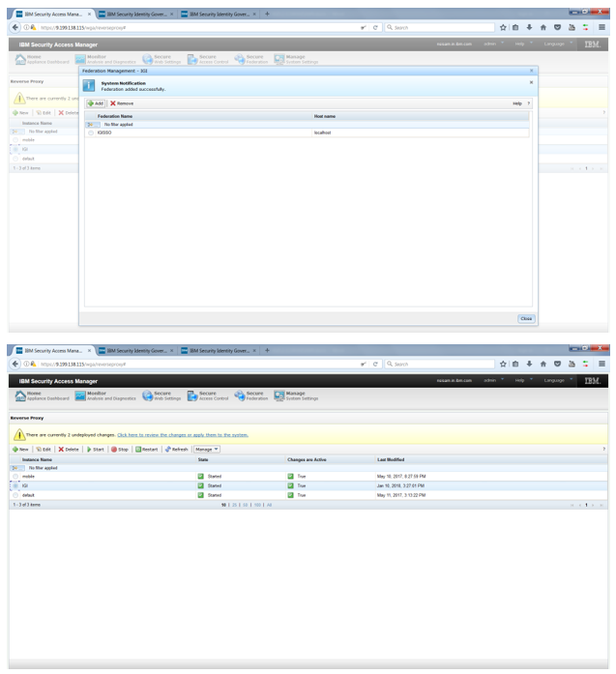The height and width of the screenshot is (674, 616).
Task: Open Secure Access Control menu in lower window
Action: click(x=208, y=396)
